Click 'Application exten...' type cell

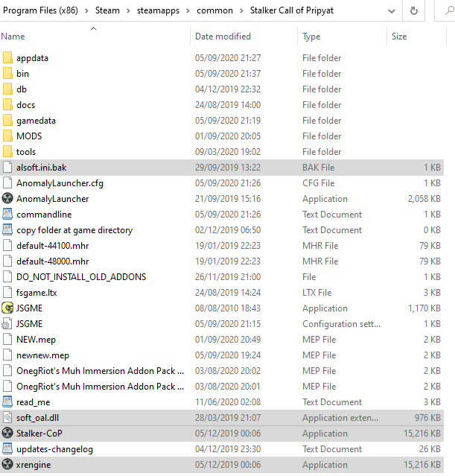point(340,418)
